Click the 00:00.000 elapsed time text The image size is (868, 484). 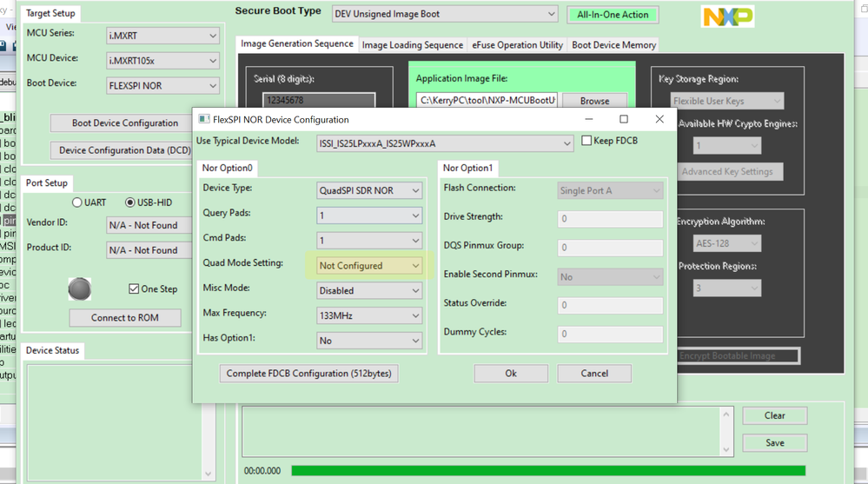(x=262, y=471)
